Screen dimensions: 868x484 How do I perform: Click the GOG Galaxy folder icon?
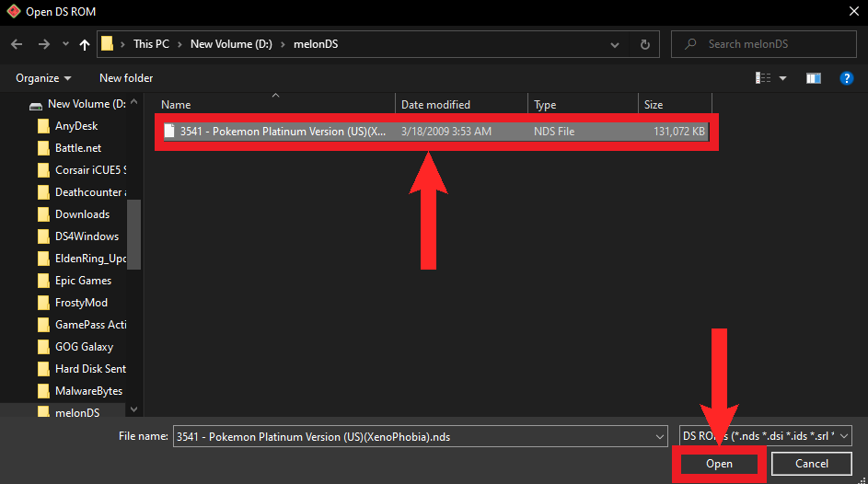pos(43,347)
